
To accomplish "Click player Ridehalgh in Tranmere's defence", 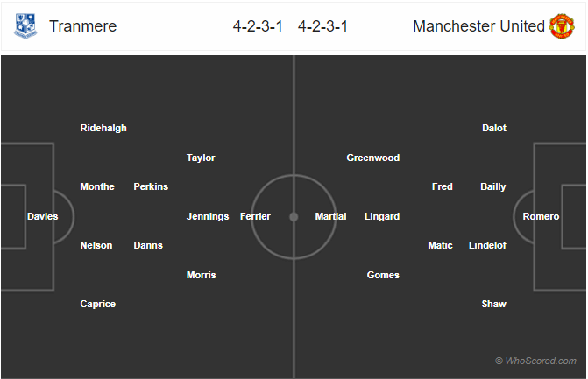I will tap(103, 128).
